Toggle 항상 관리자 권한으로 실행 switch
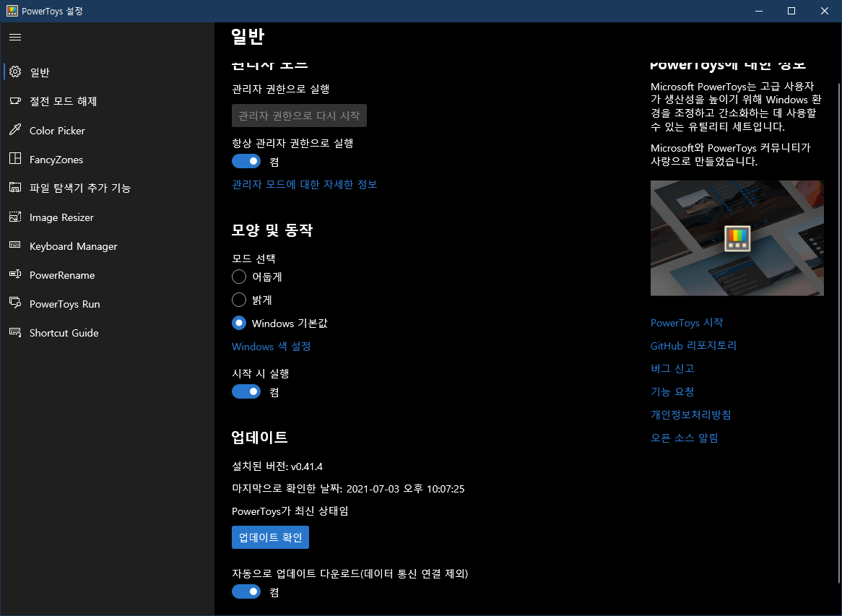 pyautogui.click(x=246, y=161)
